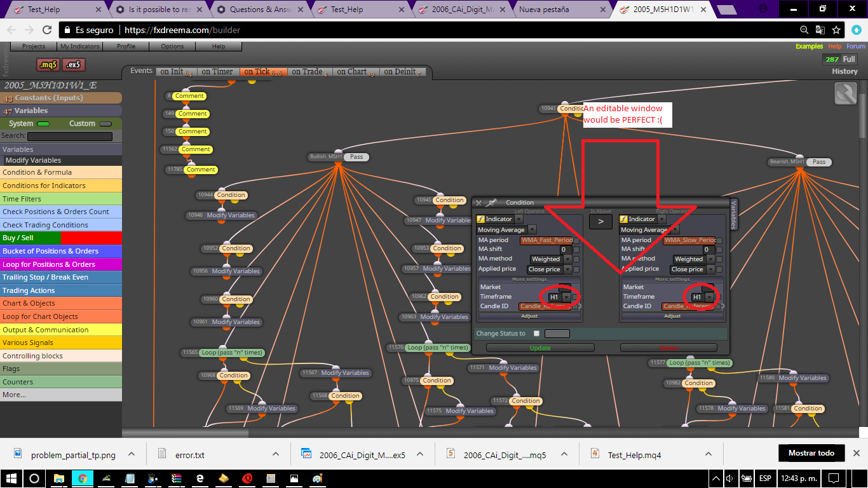Open the notification center icon
The height and width of the screenshot is (488, 868).
coord(834,478)
